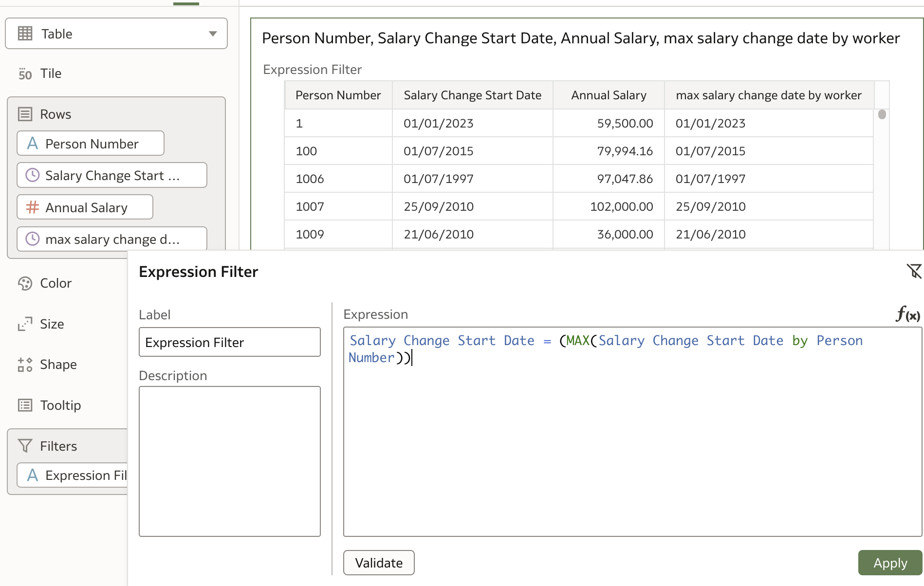Click the table vertical scrollbar thumb
This screenshot has height=586, width=924.
[x=882, y=115]
